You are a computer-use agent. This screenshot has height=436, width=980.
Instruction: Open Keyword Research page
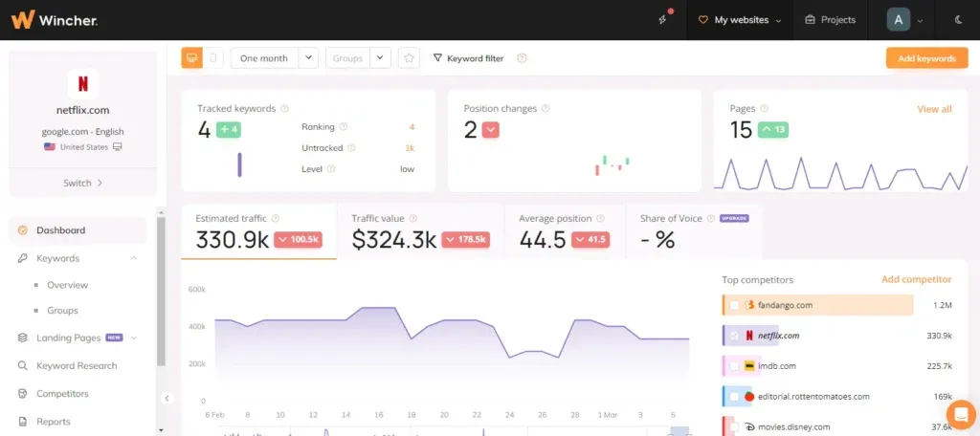pyautogui.click(x=77, y=365)
